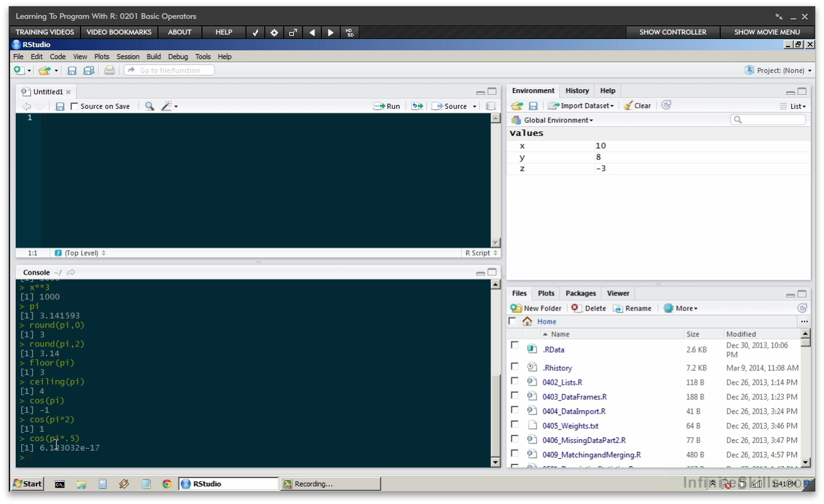Create a New Folder in Files pane
This screenshot has width=824, height=504.
pyautogui.click(x=536, y=308)
